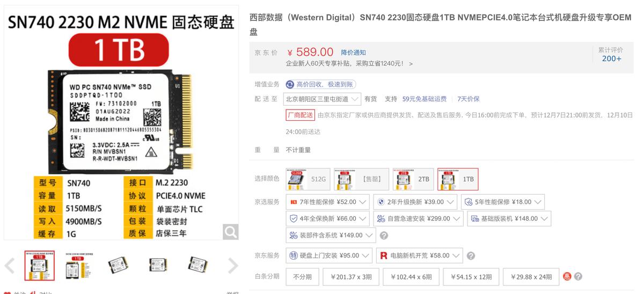Click the red 惠 discount icon
Image resolution: width=644 pixels, height=294 pixels.
(567, 277)
